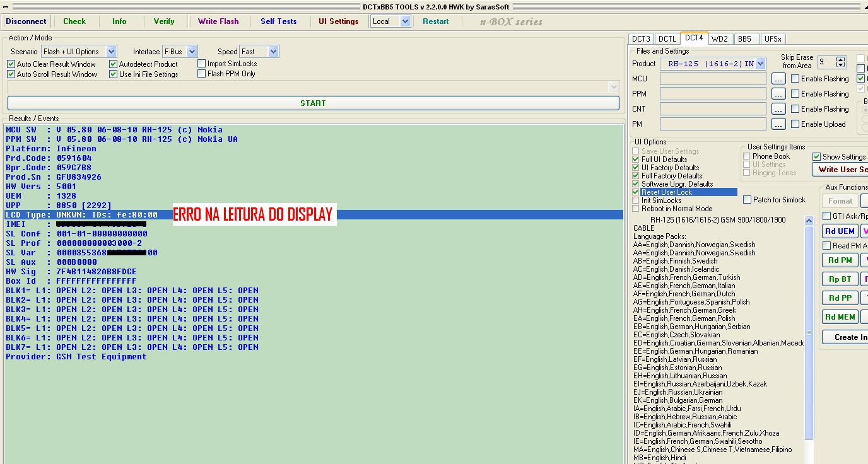Viewport: 868px width, 464px height.
Task: Click the browse button for CNT file
Action: (778, 109)
